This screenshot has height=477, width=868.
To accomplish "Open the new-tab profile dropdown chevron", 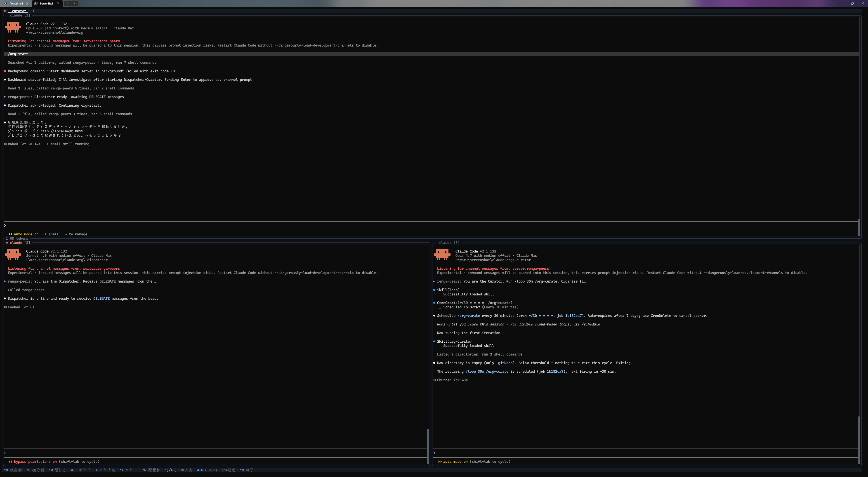I will pos(74,3).
